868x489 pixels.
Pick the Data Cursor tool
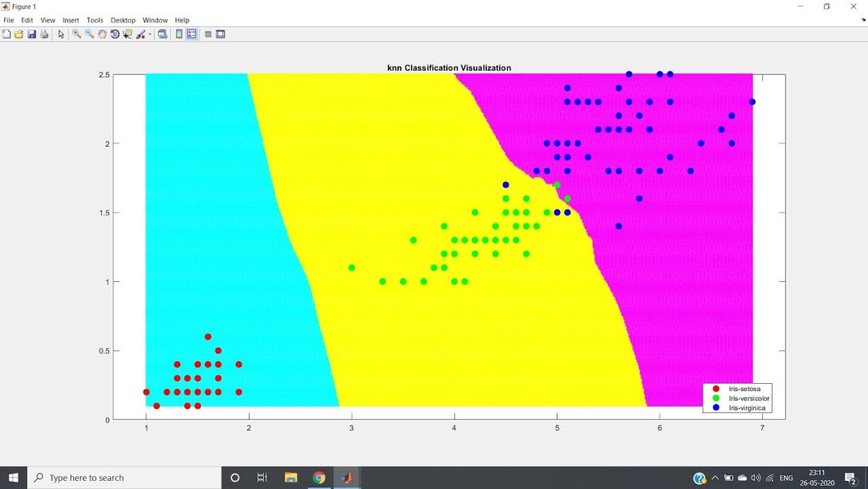pyautogui.click(x=128, y=34)
